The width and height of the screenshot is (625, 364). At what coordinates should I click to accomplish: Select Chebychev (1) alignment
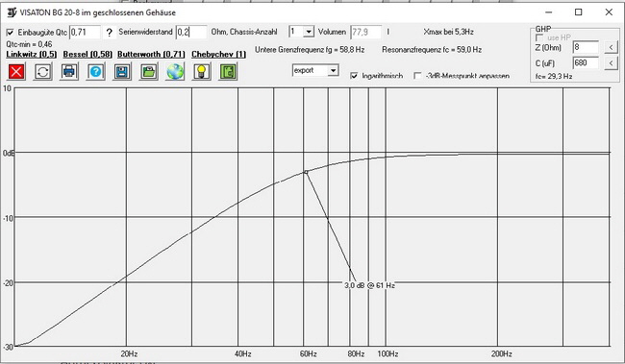[218, 54]
